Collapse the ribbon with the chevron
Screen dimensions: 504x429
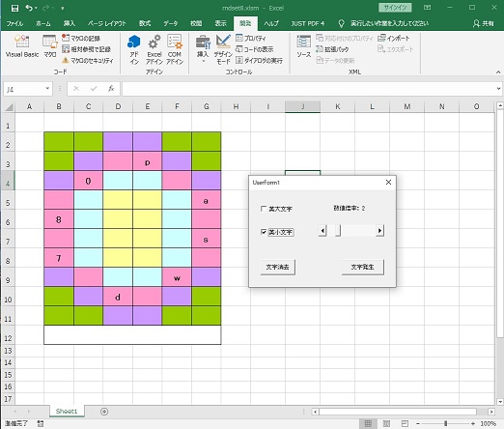pyautogui.click(x=498, y=72)
